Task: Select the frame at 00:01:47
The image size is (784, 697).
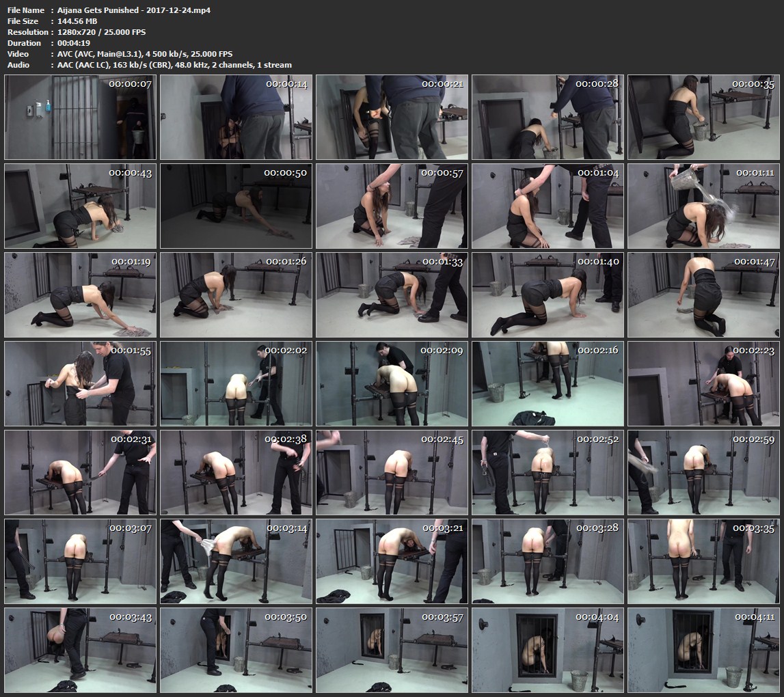Action: [703, 295]
